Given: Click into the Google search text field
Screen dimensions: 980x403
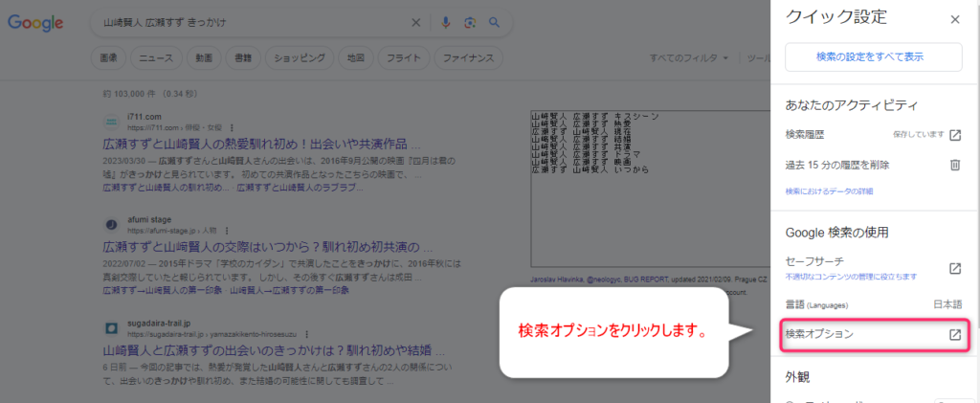Looking at the screenshot, I should point(249,23).
